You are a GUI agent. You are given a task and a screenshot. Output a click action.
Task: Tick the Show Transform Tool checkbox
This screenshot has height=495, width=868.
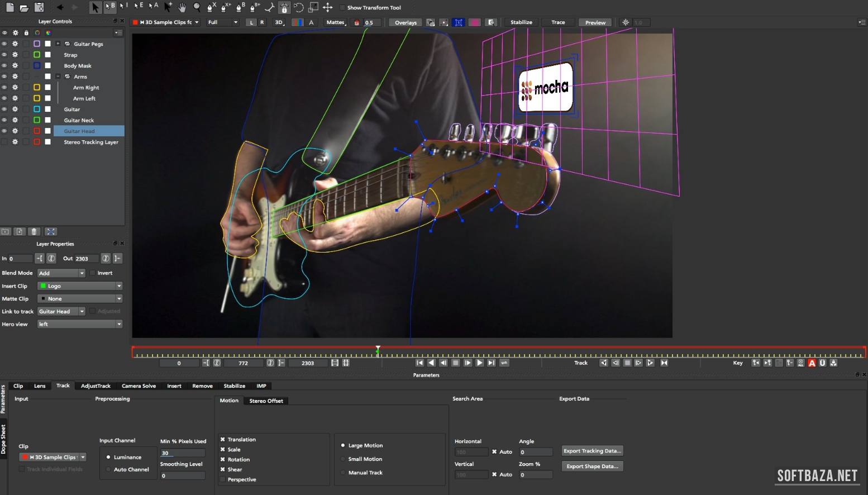pos(342,8)
